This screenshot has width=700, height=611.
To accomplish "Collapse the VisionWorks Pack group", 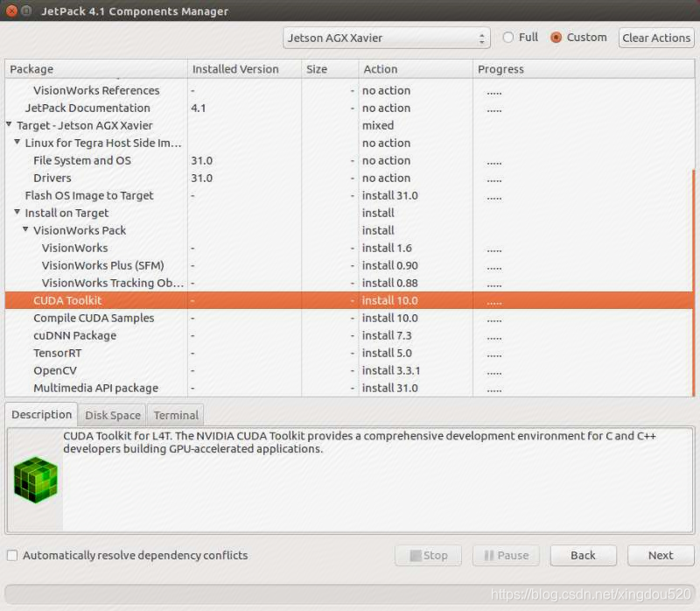I will click(25, 229).
